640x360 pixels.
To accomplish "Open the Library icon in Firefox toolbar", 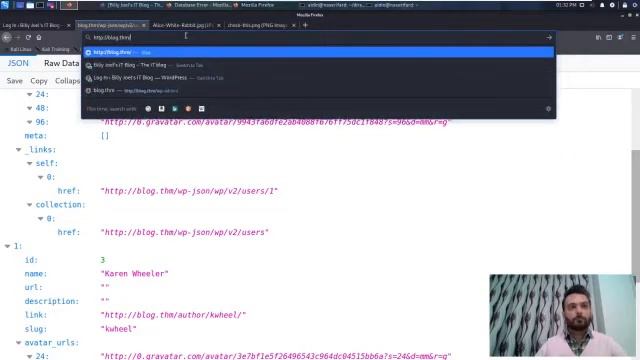I will pos(598,37).
